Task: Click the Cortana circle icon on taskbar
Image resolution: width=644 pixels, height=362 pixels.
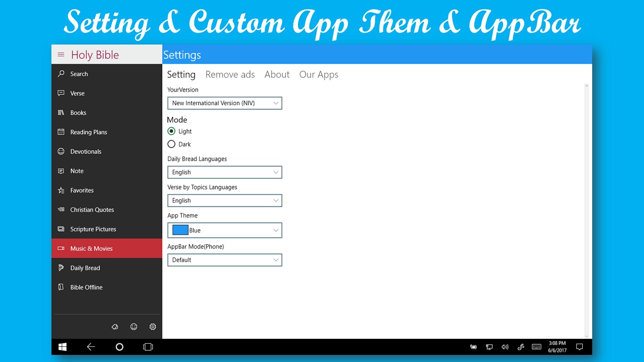Action: coord(119,347)
